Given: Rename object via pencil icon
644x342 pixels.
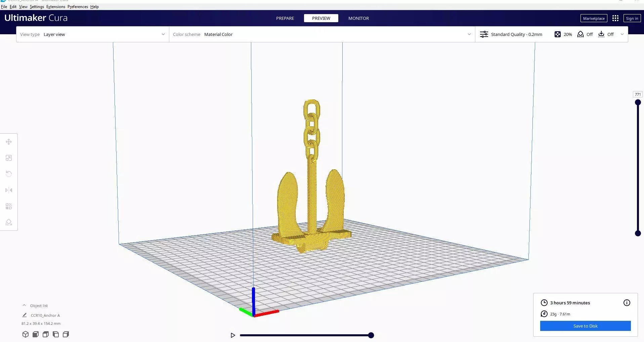Looking at the screenshot, I should 24,315.
